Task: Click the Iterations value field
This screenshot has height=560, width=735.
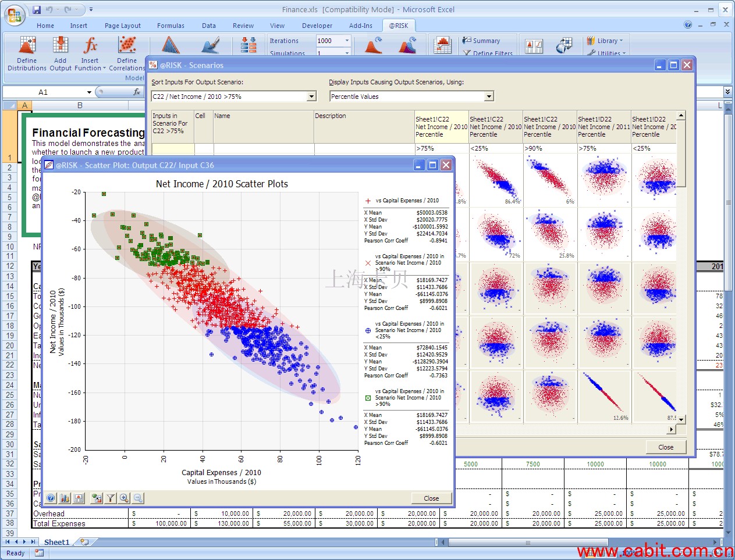Action: [330, 41]
